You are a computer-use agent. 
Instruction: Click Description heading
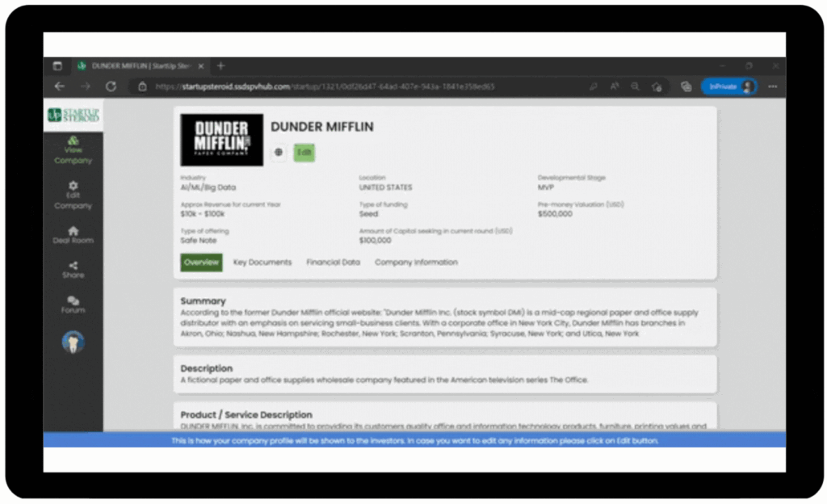tap(206, 368)
